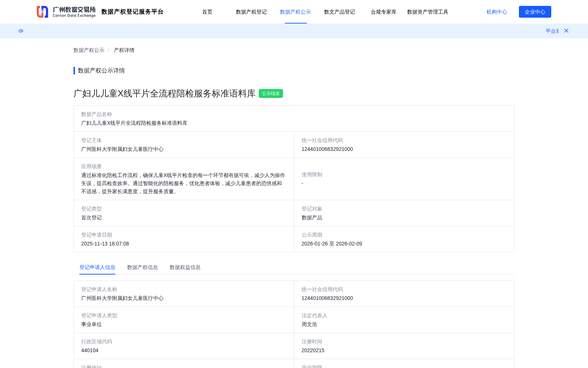This screenshot has width=588, height=368.
Task: Click the 数据产品名称 value text
Action: [x=134, y=123]
